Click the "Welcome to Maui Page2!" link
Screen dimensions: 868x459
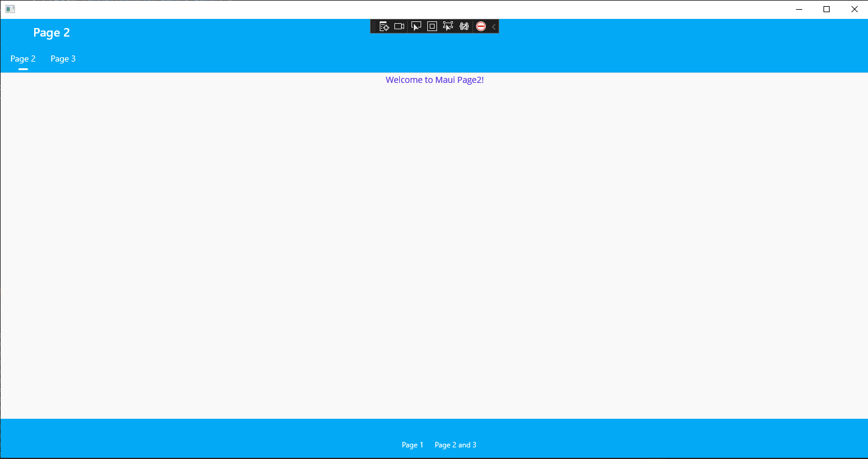pos(435,79)
